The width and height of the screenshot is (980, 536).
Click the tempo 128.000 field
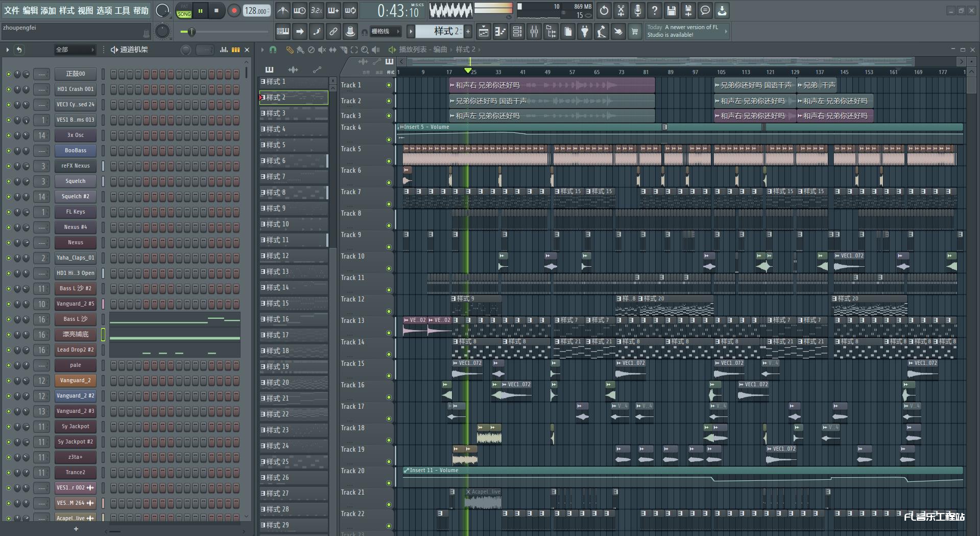pyautogui.click(x=256, y=11)
